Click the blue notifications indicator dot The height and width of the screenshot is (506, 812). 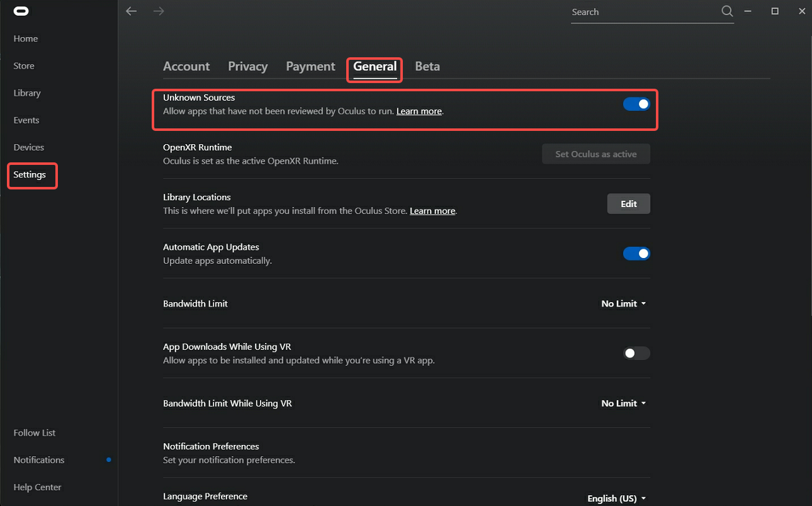point(109,460)
